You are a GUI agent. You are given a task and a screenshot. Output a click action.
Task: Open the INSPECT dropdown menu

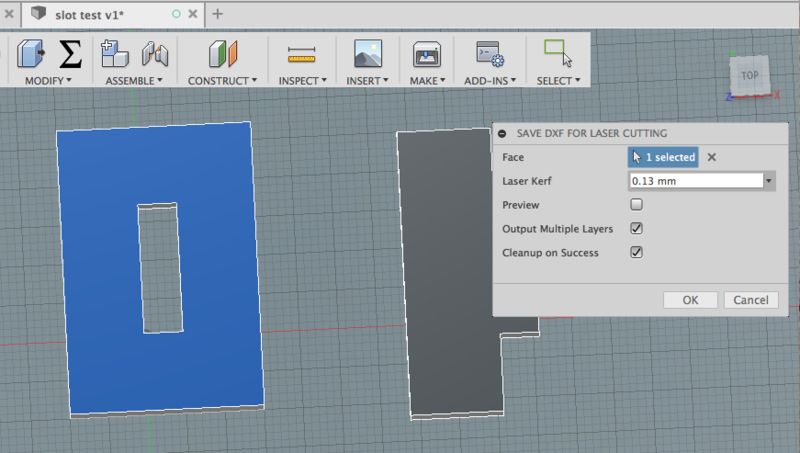pyautogui.click(x=303, y=81)
